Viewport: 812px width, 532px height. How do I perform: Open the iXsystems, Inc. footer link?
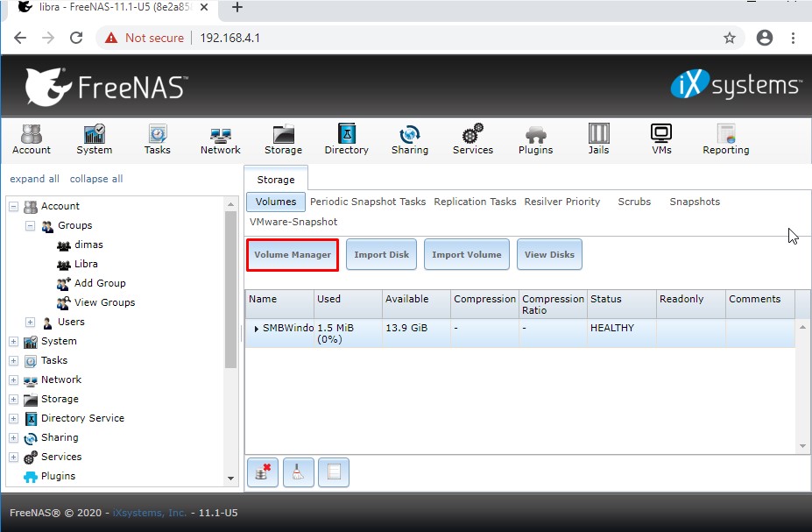point(149,513)
